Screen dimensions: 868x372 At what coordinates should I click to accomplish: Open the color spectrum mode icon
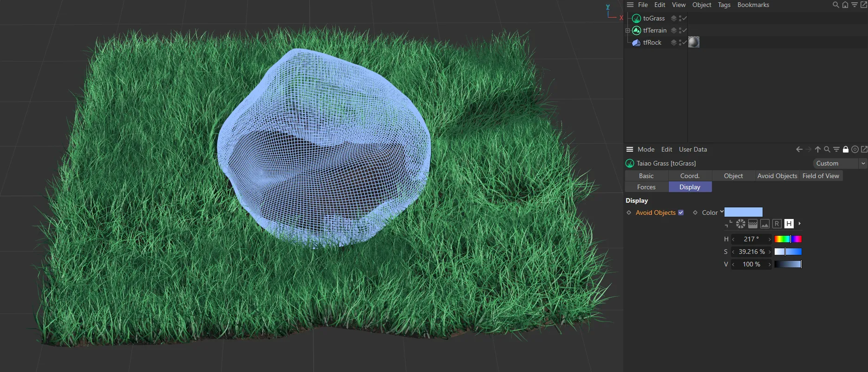tap(753, 224)
